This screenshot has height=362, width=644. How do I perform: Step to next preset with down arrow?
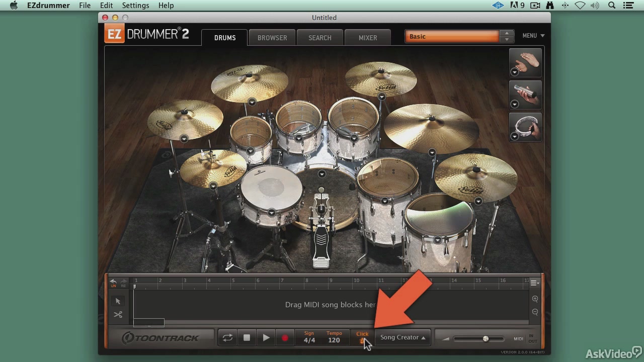pos(507,39)
